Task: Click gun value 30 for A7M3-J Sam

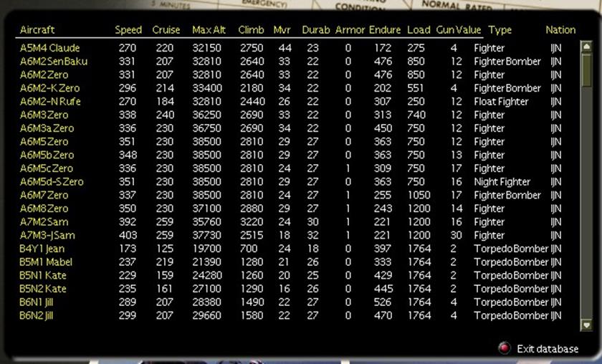Action: click(456, 235)
